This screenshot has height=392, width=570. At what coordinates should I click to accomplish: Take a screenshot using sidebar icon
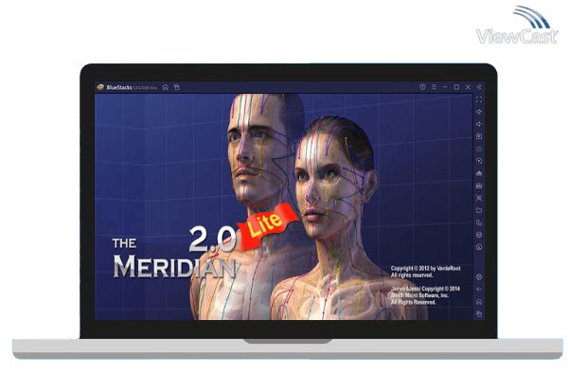(x=479, y=198)
